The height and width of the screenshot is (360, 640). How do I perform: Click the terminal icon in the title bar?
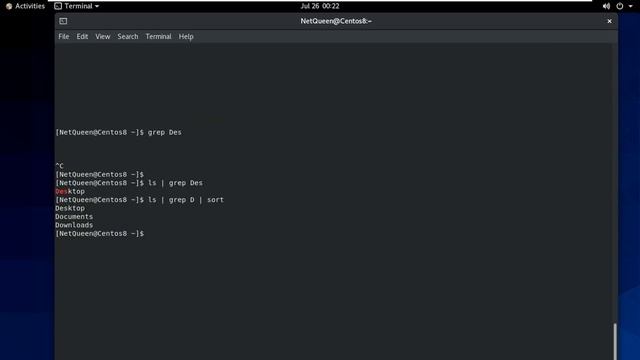[x=63, y=21]
